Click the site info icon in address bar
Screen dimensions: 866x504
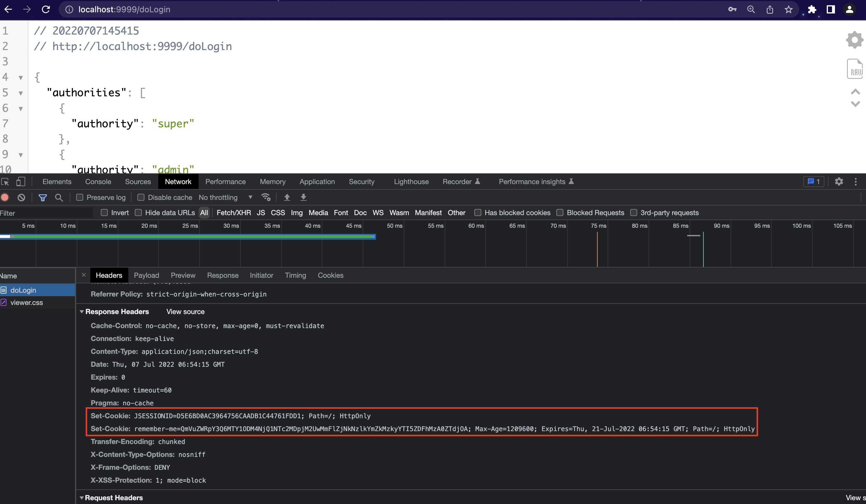coord(69,10)
